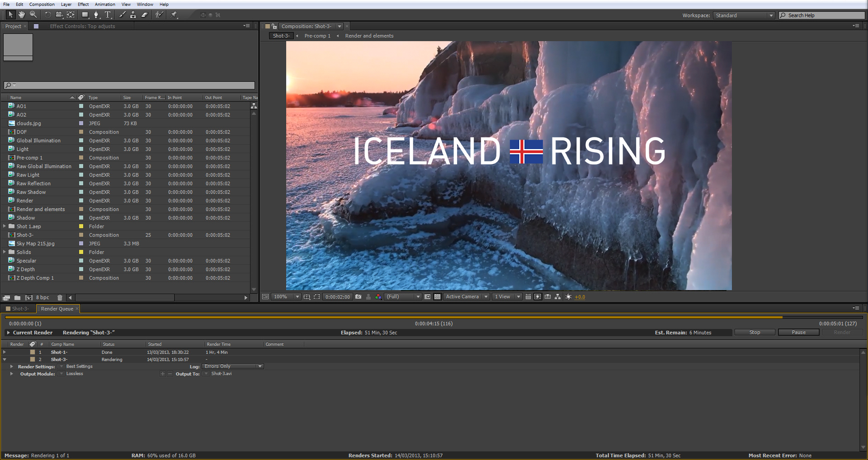Open the Composition menu

tap(42, 4)
